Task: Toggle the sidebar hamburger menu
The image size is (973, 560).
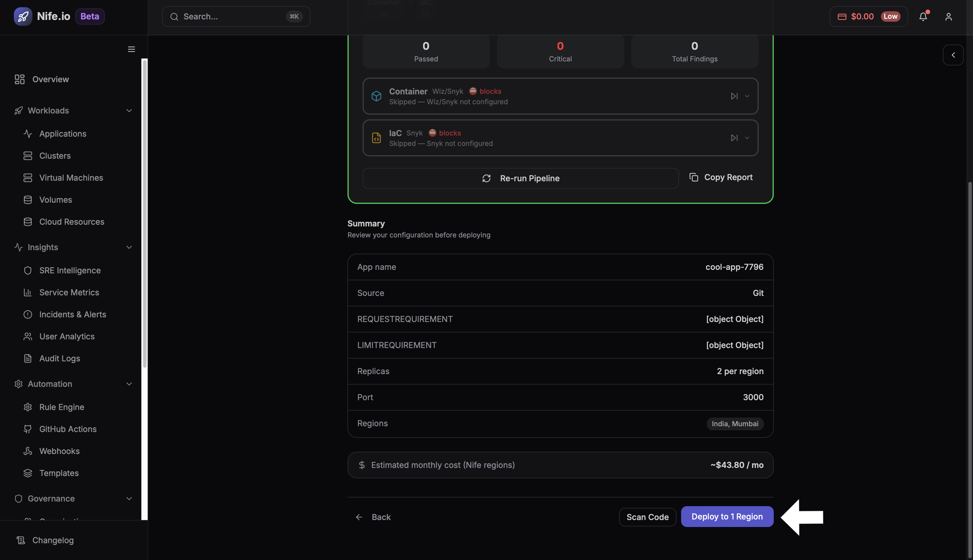Action: (131, 49)
